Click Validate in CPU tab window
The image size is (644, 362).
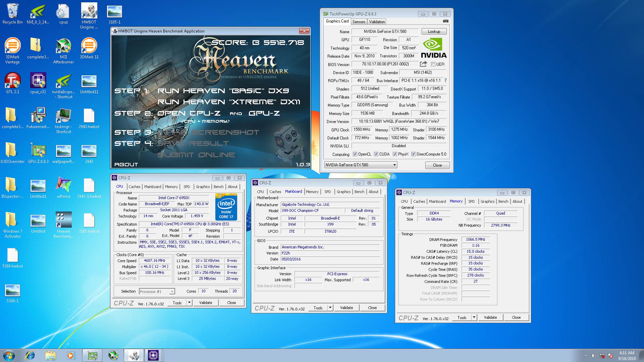(206, 303)
